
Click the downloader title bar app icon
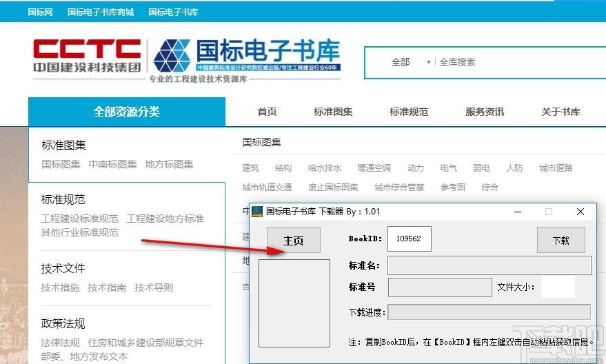pos(257,212)
